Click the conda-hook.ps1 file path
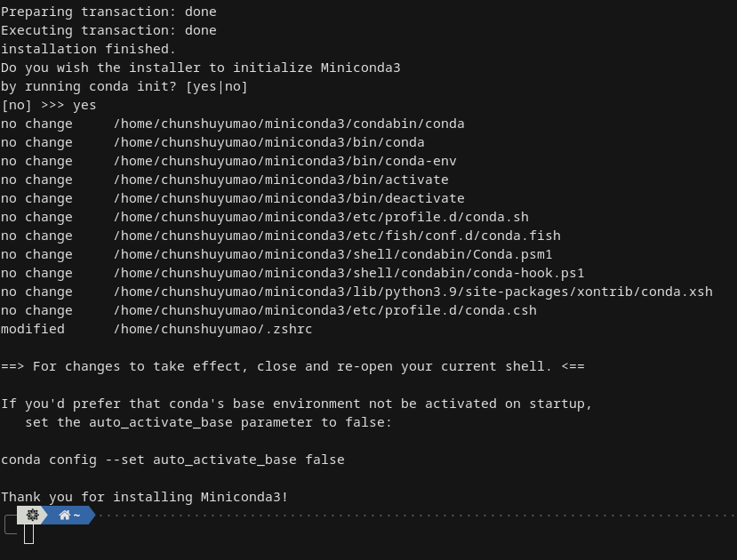The height and width of the screenshot is (560, 737). point(348,273)
